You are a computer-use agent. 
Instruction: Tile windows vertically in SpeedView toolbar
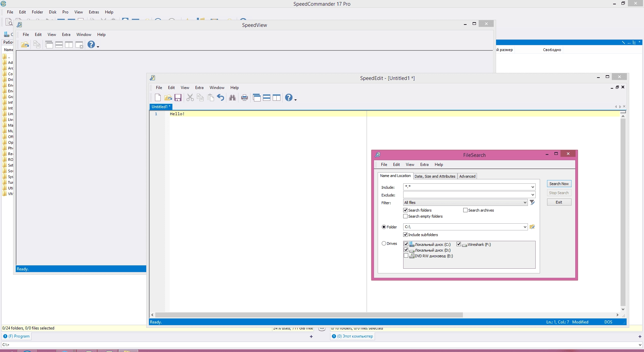tap(69, 44)
